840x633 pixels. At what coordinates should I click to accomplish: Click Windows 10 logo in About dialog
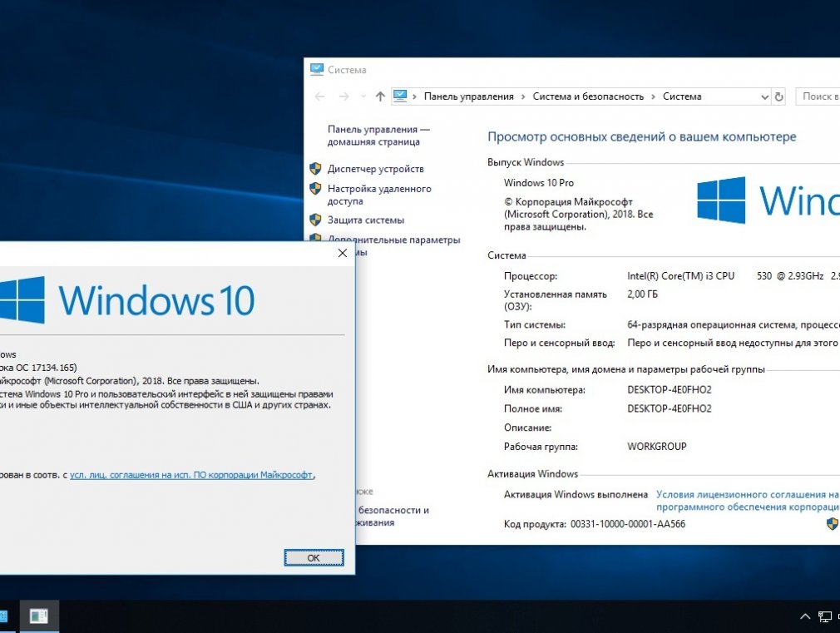tap(127, 300)
